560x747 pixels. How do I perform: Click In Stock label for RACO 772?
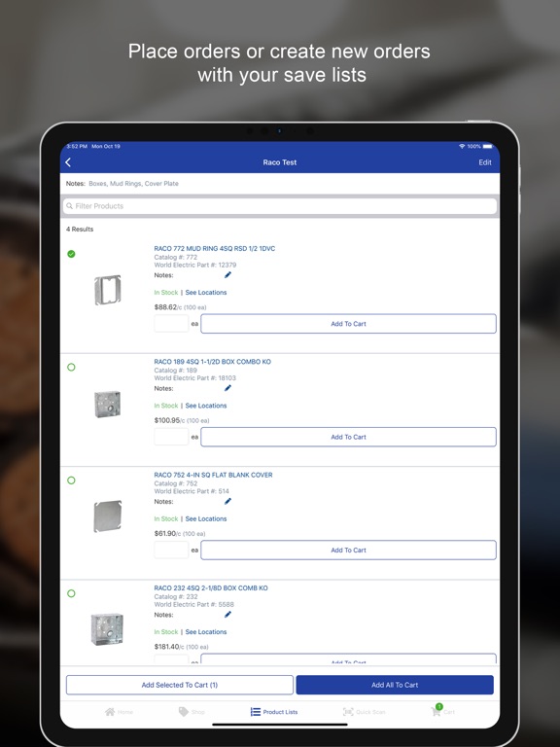point(165,293)
